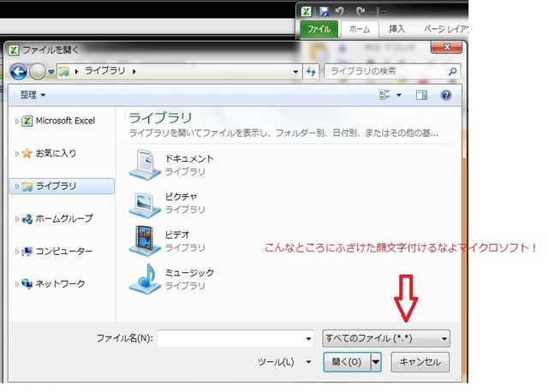The image size is (548, 392).
Task: Click the refresh button beside address bar
Action: click(311, 72)
